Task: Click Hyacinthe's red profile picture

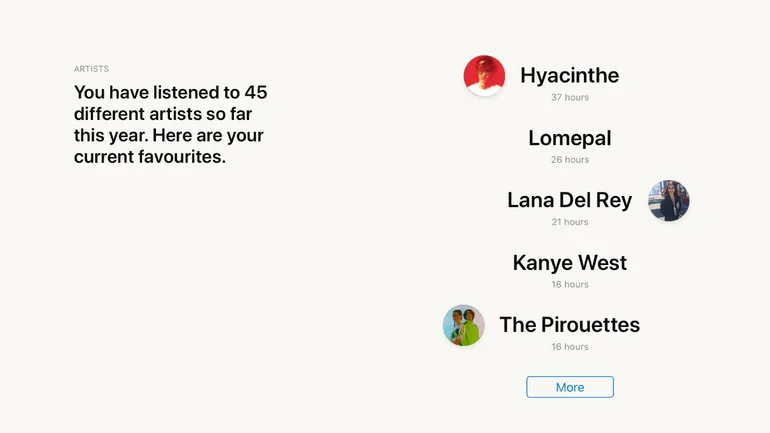Action: coord(484,76)
